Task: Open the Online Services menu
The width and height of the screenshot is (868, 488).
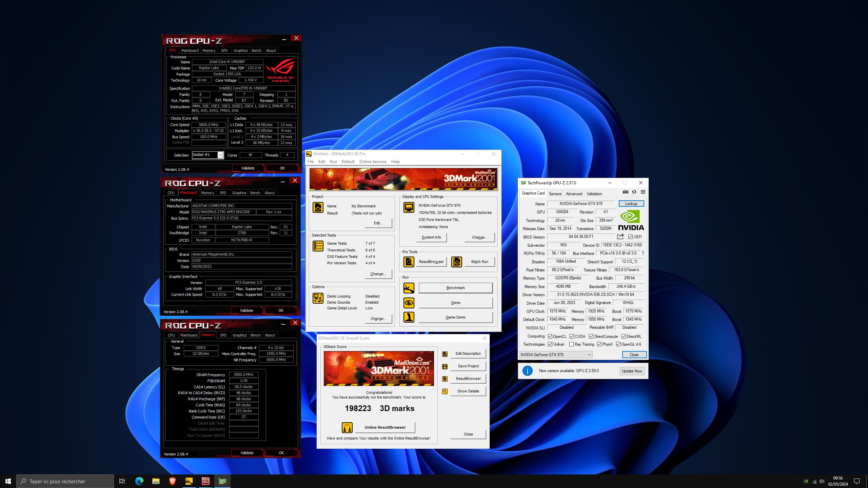Action: [x=373, y=162]
